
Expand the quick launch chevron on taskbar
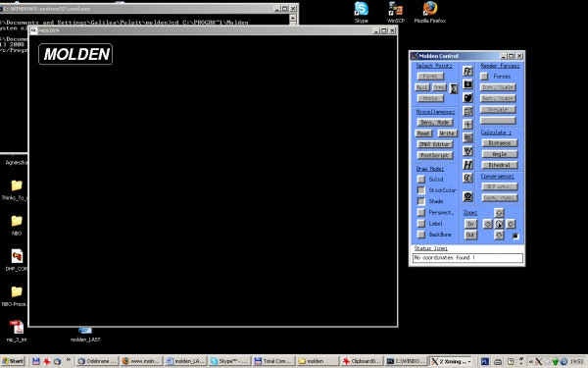tap(69, 360)
